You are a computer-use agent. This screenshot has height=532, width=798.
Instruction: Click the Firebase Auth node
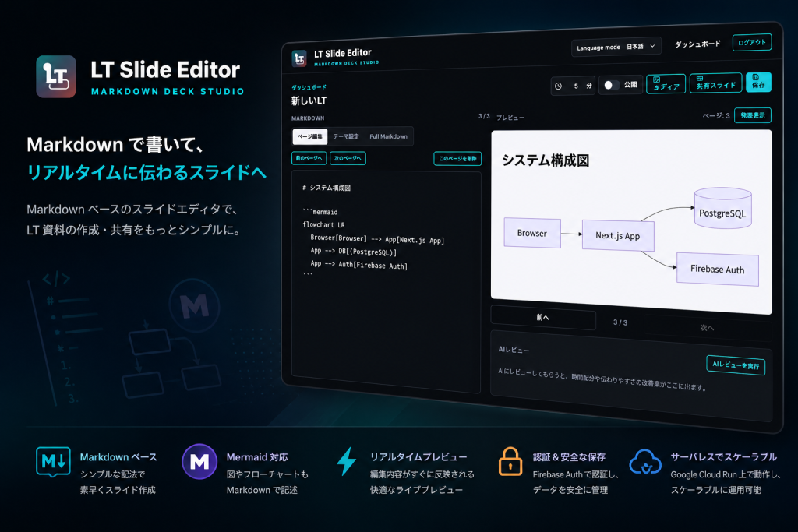point(718,269)
